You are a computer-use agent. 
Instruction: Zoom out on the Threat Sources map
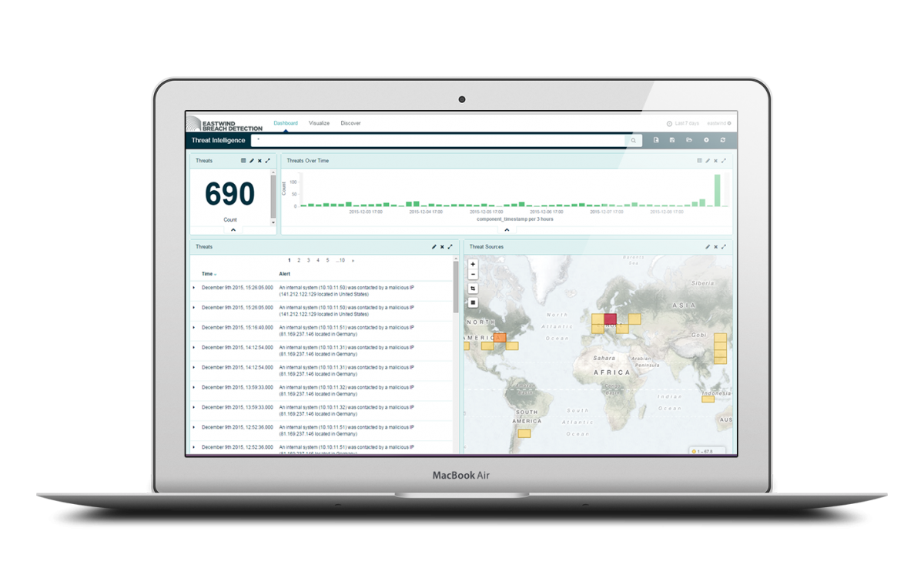[473, 275]
